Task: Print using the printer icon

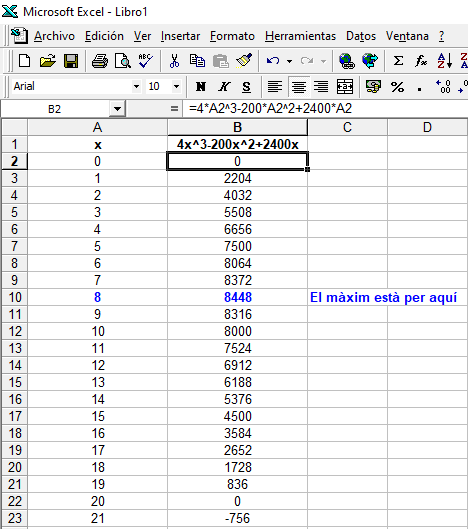Action: click(100, 61)
